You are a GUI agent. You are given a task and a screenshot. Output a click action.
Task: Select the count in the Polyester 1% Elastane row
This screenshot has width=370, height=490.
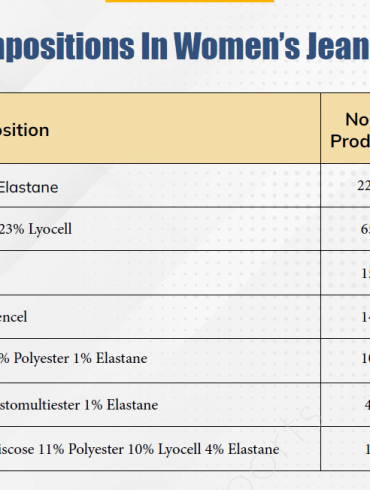365,358
